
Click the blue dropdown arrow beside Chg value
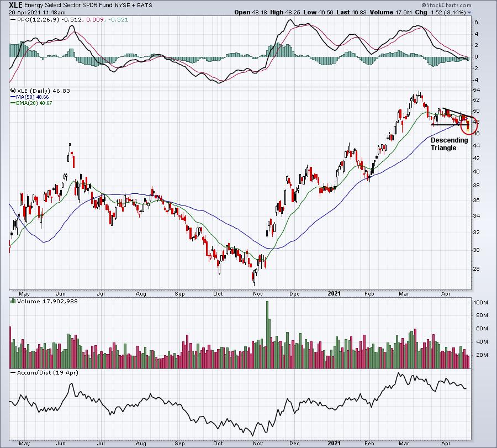pyautogui.click(x=469, y=13)
